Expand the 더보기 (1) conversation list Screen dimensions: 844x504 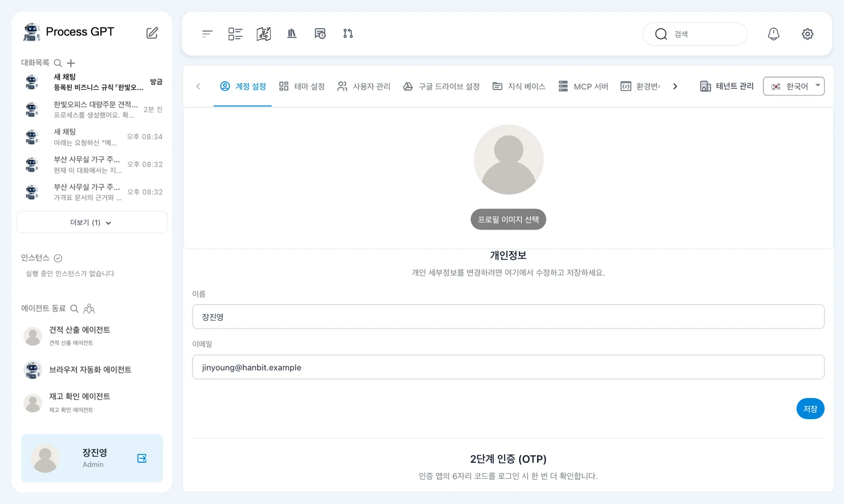click(x=92, y=222)
